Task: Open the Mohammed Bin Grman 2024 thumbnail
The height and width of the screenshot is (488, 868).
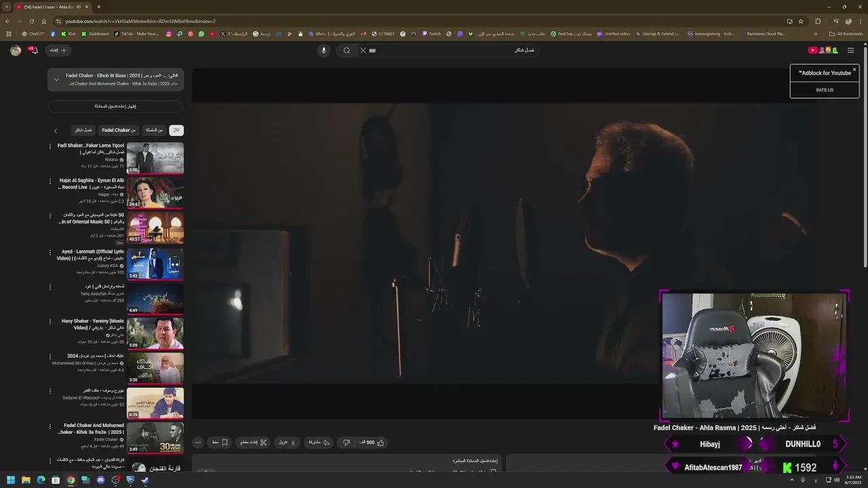Action: 155,368
